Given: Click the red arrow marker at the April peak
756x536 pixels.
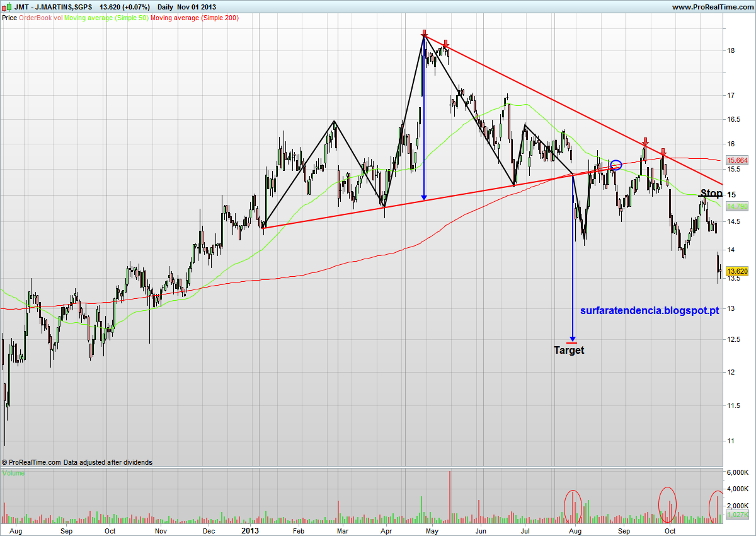Looking at the screenshot, I should tap(425, 33).
